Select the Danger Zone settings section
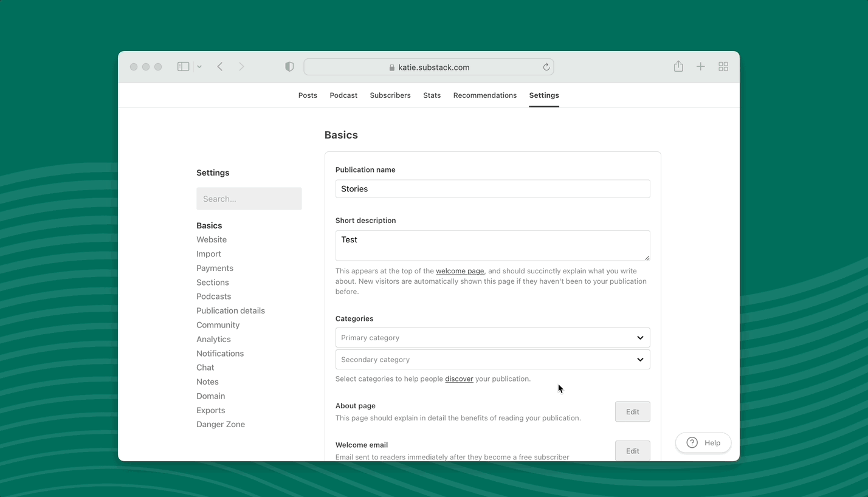Viewport: 868px width, 497px height. (x=221, y=424)
